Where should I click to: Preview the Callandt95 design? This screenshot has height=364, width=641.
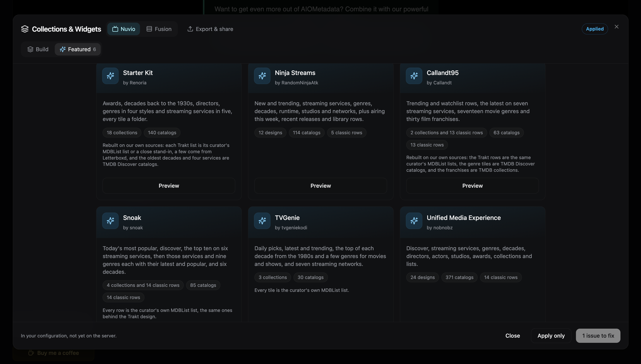pos(472,186)
